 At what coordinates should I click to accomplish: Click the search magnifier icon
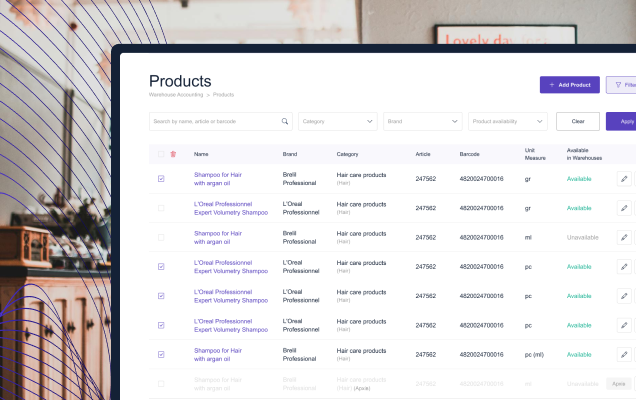[285, 121]
